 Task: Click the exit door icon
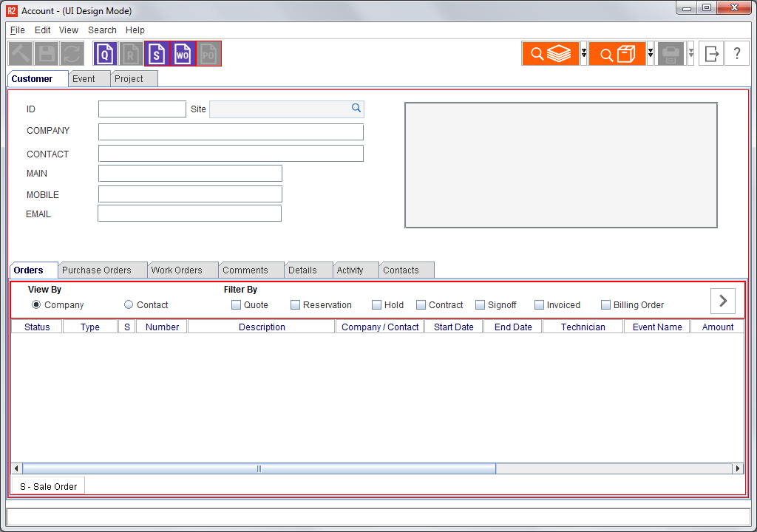point(712,54)
